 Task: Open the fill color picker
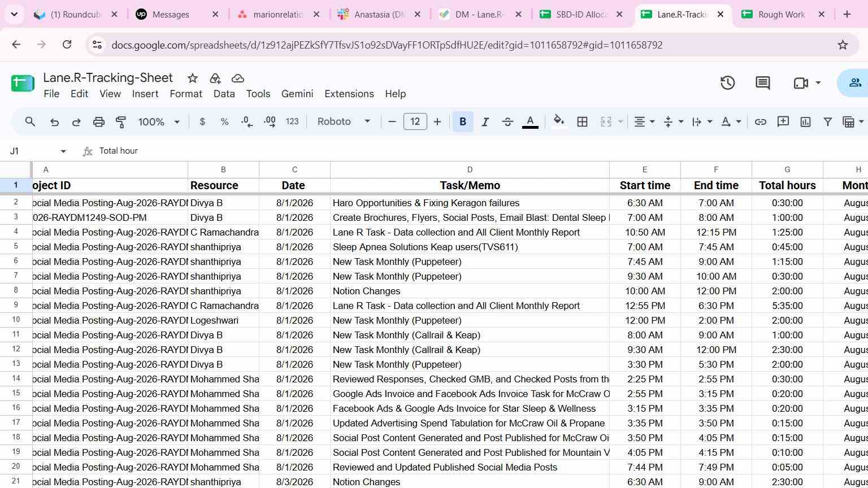[559, 122]
